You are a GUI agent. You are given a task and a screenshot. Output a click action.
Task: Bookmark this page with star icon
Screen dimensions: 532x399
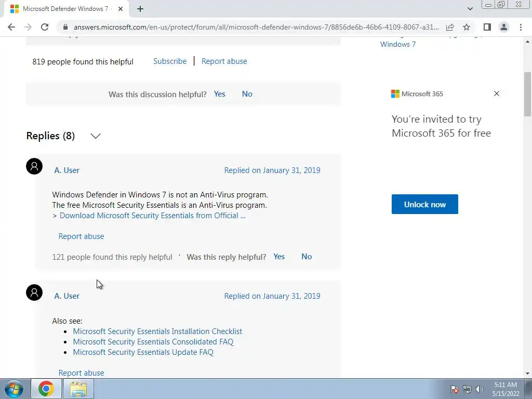(x=467, y=27)
